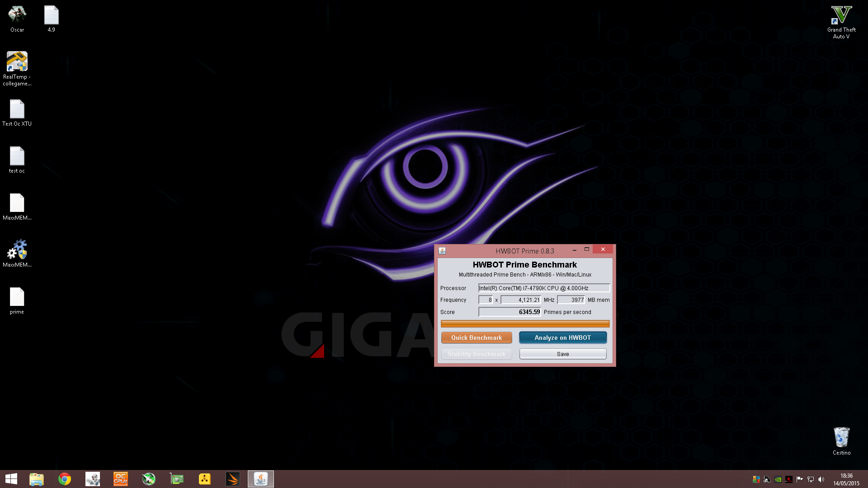Screen dimensions: 868x488
Task: Open the 3DMark orange icon in taskbar
Action: click(x=233, y=479)
